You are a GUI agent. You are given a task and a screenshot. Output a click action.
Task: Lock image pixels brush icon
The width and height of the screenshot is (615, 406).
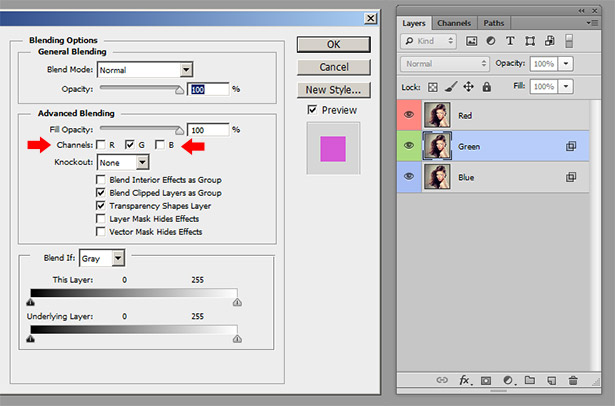tap(451, 87)
